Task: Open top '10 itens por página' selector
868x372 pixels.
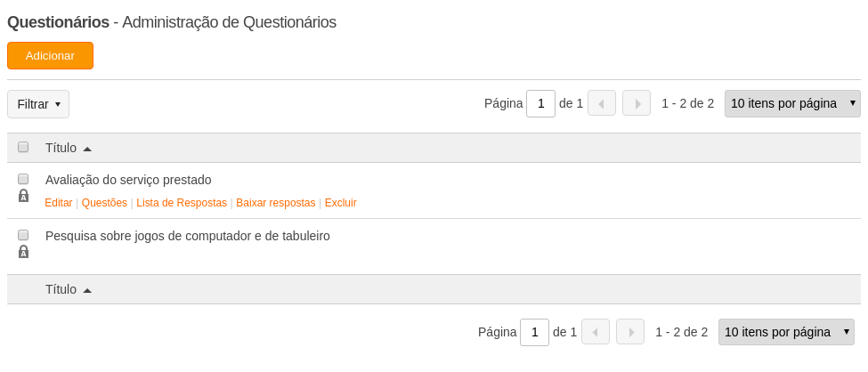Action: 792,103
